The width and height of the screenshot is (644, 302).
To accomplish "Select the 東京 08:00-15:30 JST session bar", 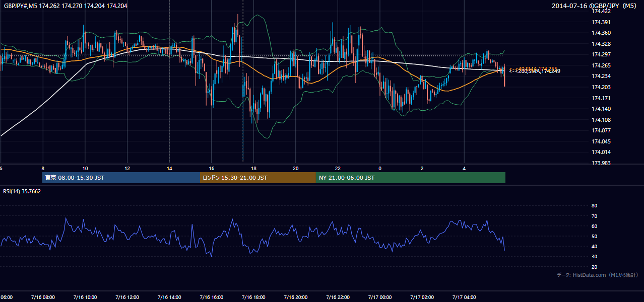I will pos(121,178).
